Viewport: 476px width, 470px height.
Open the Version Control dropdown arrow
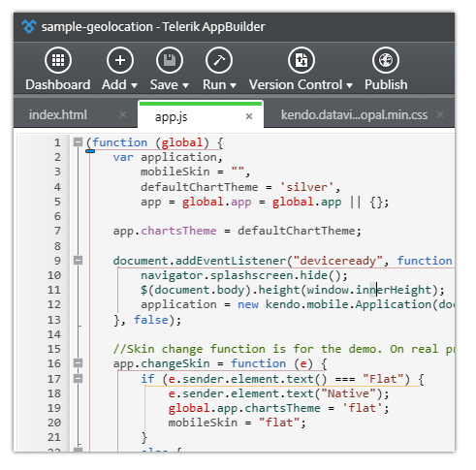349,85
